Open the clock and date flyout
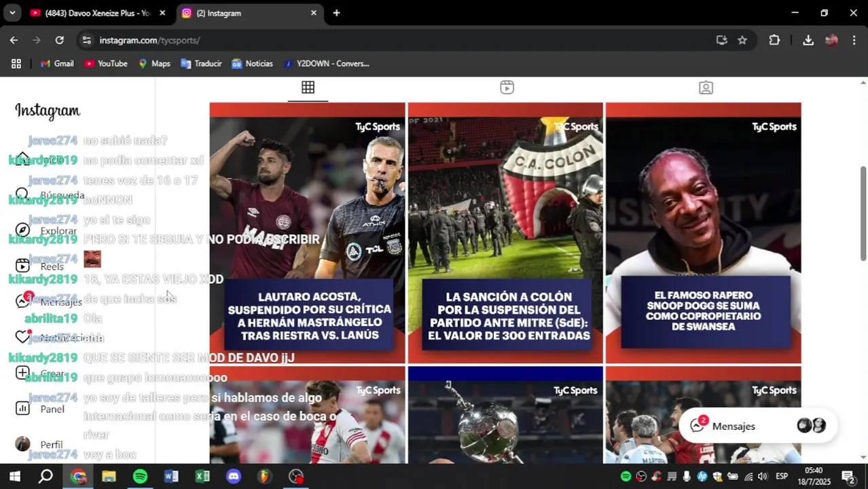 [814, 476]
